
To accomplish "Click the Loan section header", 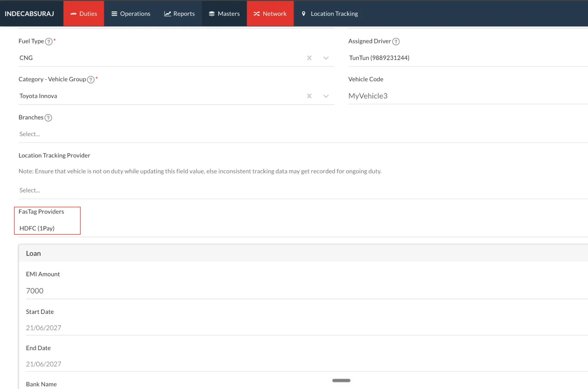I will (303, 253).
